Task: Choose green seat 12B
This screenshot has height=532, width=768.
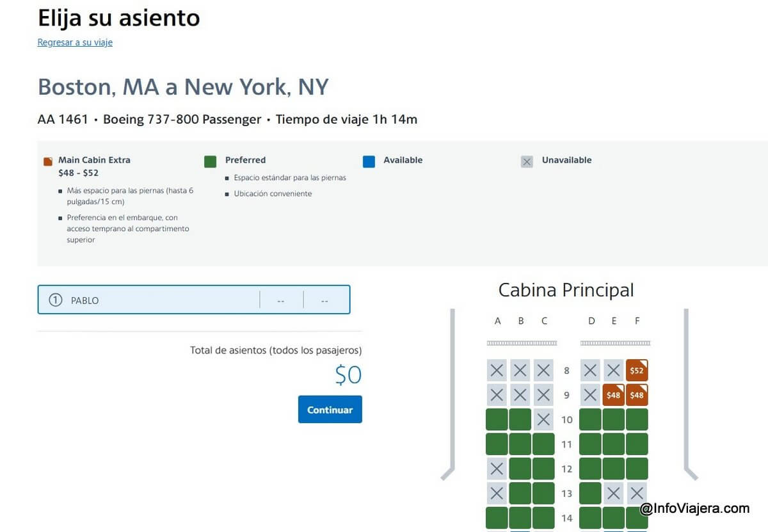Action: 520,469
